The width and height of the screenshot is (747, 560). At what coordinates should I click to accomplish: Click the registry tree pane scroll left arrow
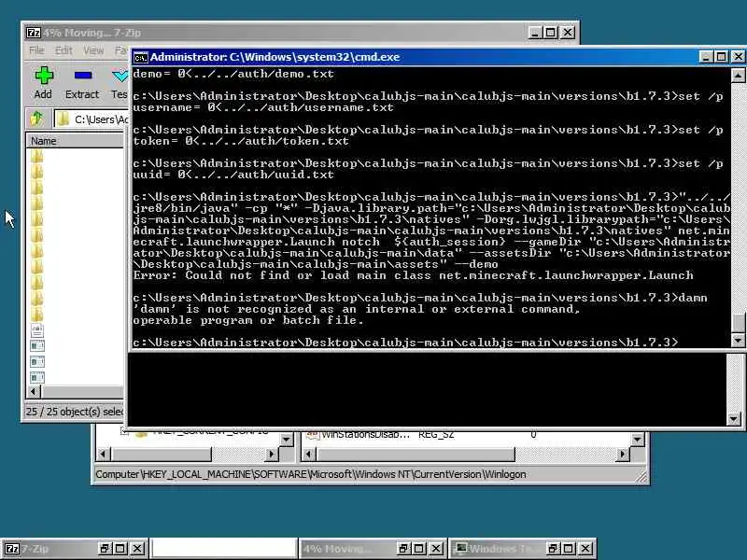coord(104,455)
